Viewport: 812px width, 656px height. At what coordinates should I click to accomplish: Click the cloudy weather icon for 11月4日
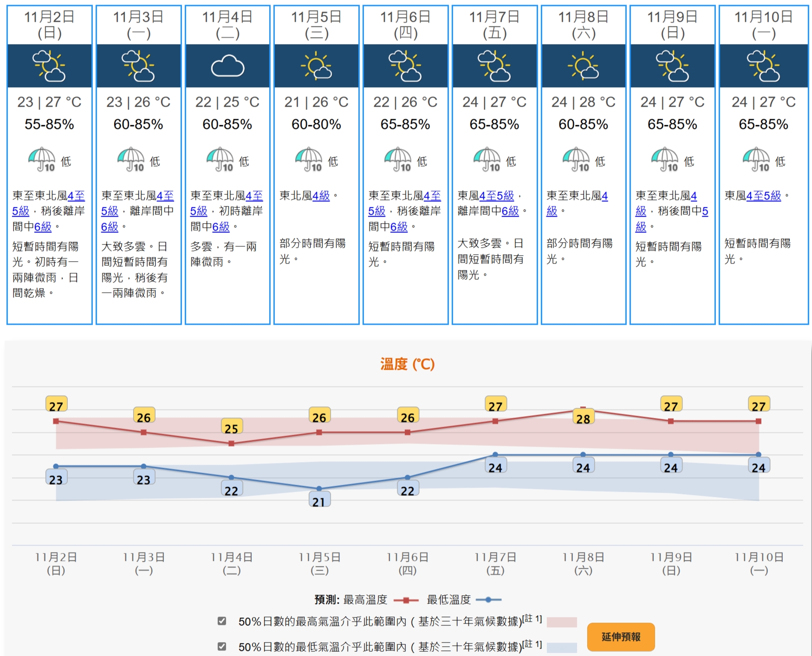[x=227, y=66]
